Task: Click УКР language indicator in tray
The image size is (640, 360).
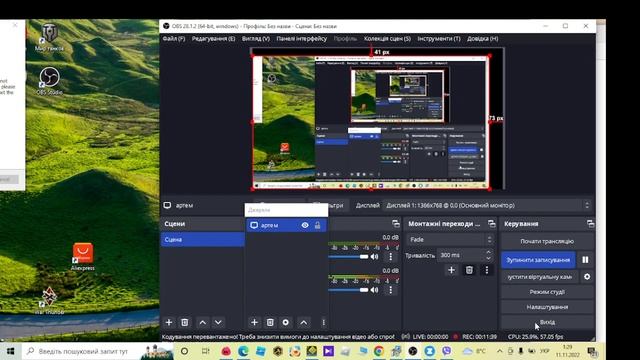Action: point(544,351)
